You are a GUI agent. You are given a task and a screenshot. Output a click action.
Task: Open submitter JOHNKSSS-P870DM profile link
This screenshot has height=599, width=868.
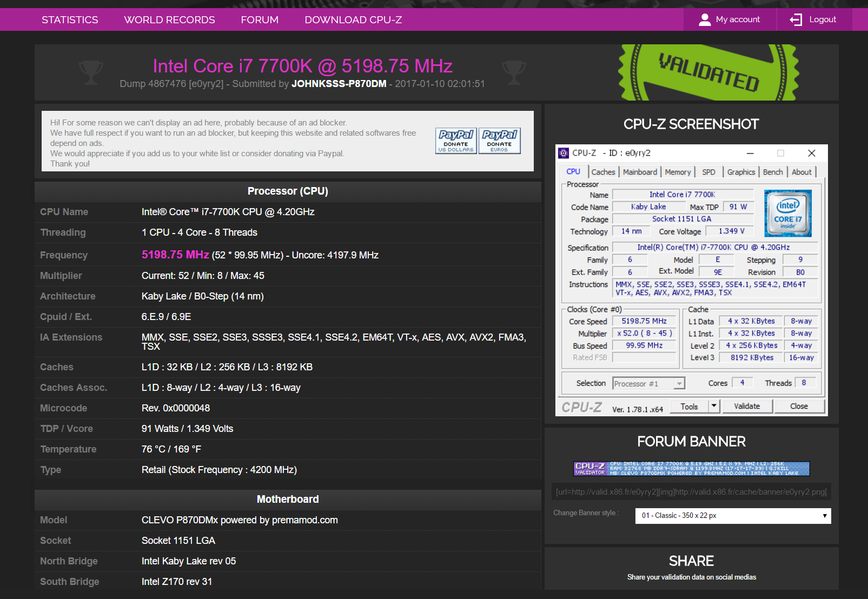pyautogui.click(x=339, y=84)
